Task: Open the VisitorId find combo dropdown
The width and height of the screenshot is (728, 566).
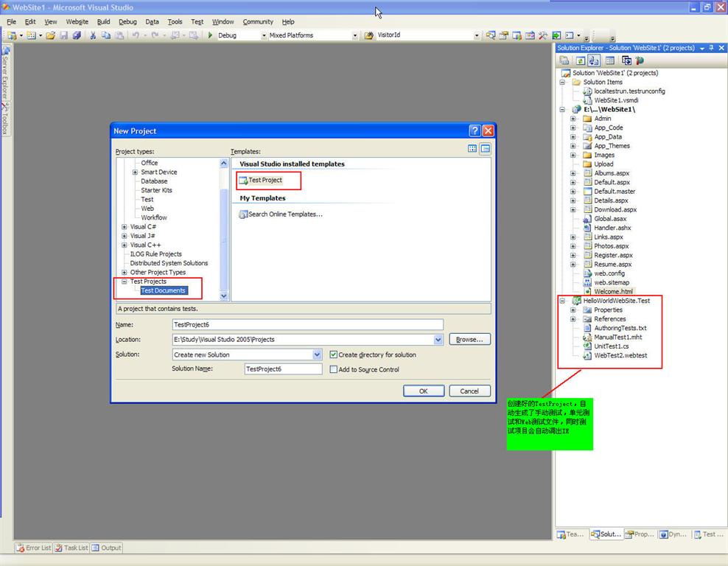Action: [x=476, y=35]
